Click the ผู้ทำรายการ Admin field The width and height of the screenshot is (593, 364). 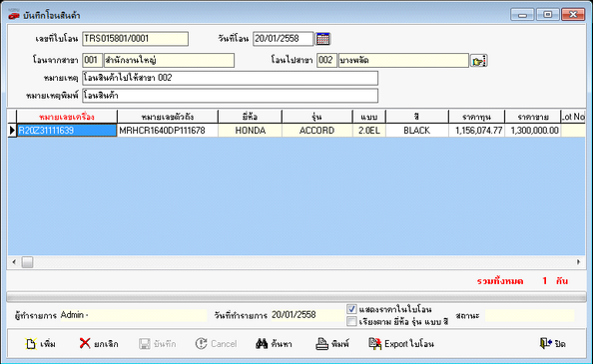(134, 315)
